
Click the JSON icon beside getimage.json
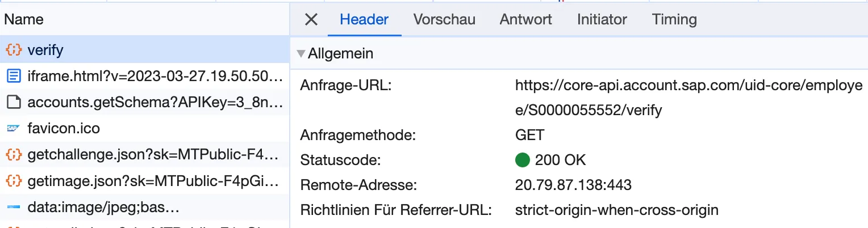click(x=14, y=181)
